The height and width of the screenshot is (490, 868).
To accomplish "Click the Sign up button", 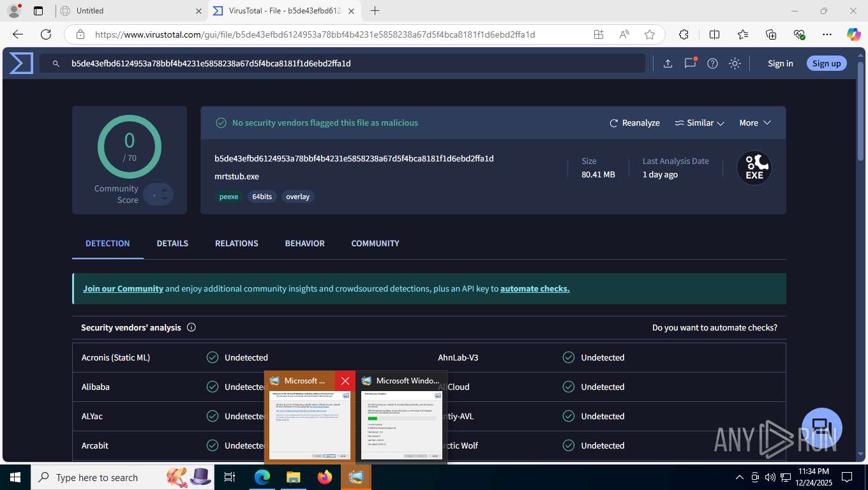I will pyautogui.click(x=827, y=63).
